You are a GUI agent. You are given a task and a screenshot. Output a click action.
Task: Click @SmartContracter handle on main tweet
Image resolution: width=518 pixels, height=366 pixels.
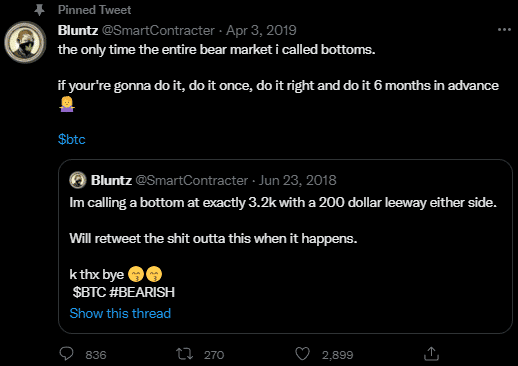158,30
